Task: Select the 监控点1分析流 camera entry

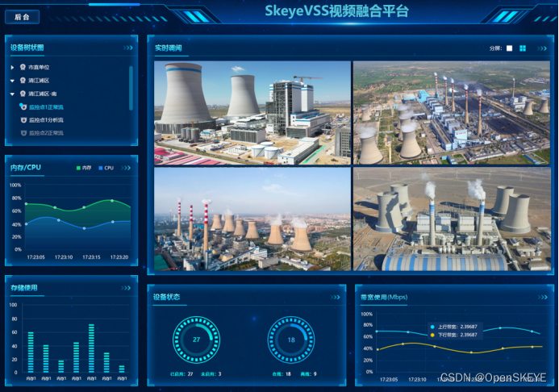Action: click(46, 120)
